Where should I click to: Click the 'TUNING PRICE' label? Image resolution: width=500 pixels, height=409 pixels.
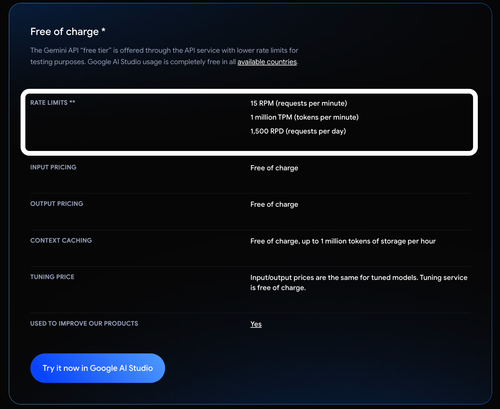coord(52,277)
